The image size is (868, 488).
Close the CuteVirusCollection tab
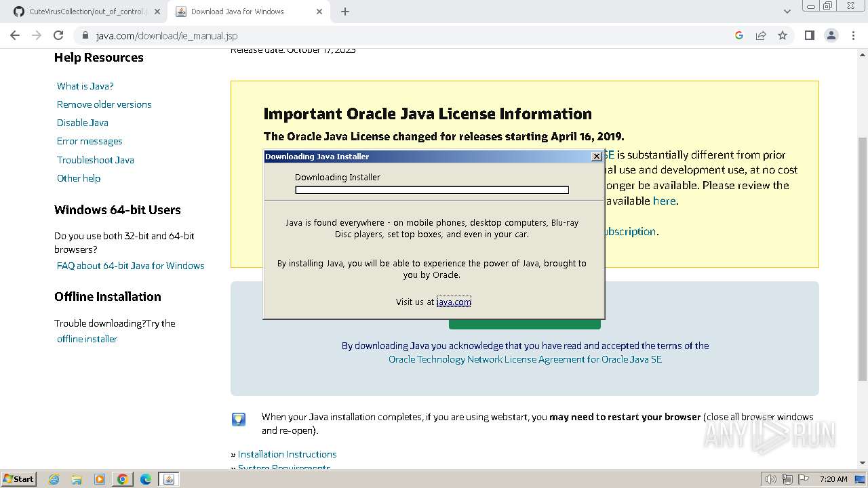tap(157, 12)
